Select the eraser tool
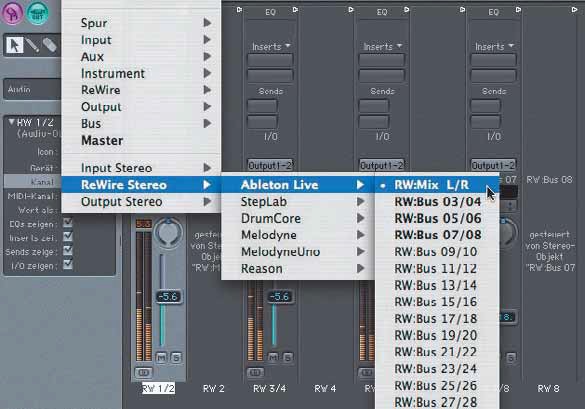This screenshot has height=409, width=585. tap(50, 46)
